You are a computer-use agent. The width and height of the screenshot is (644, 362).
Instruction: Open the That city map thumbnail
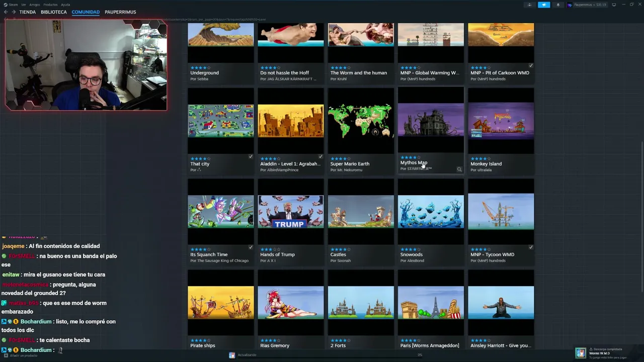[x=221, y=121]
